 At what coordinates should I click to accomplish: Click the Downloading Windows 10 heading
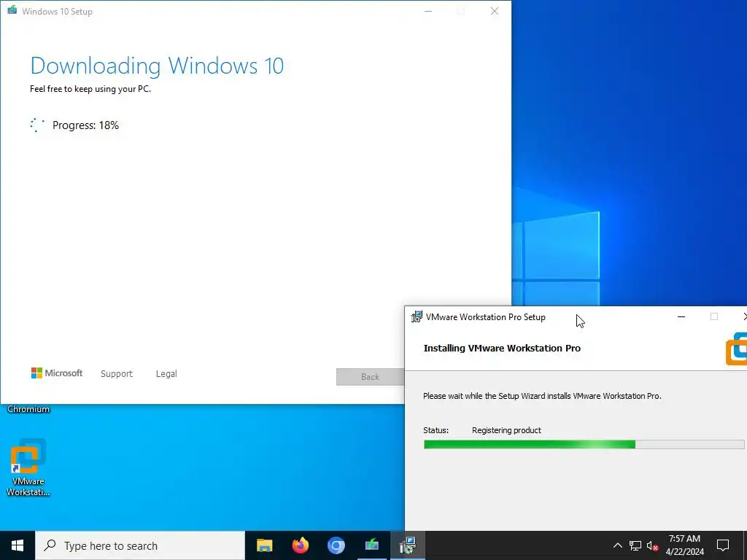158,66
